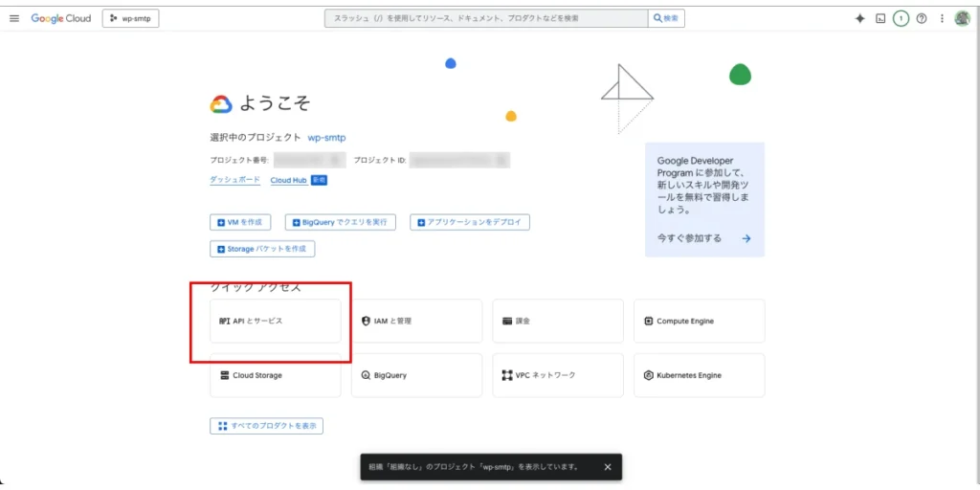
Task: Open the IAM と管理 card
Action: [416, 321]
